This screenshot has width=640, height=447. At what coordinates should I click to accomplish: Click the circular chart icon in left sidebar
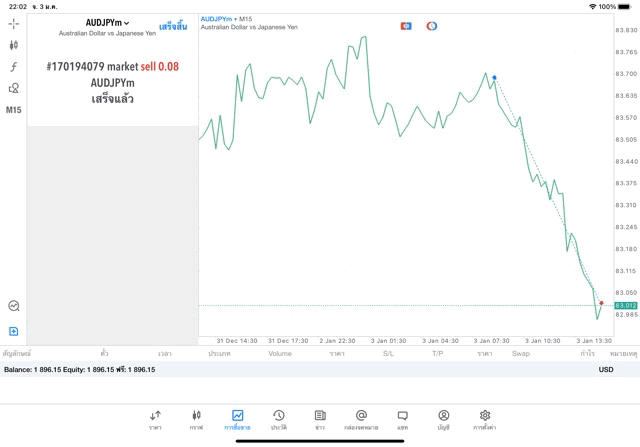(x=14, y=306)
